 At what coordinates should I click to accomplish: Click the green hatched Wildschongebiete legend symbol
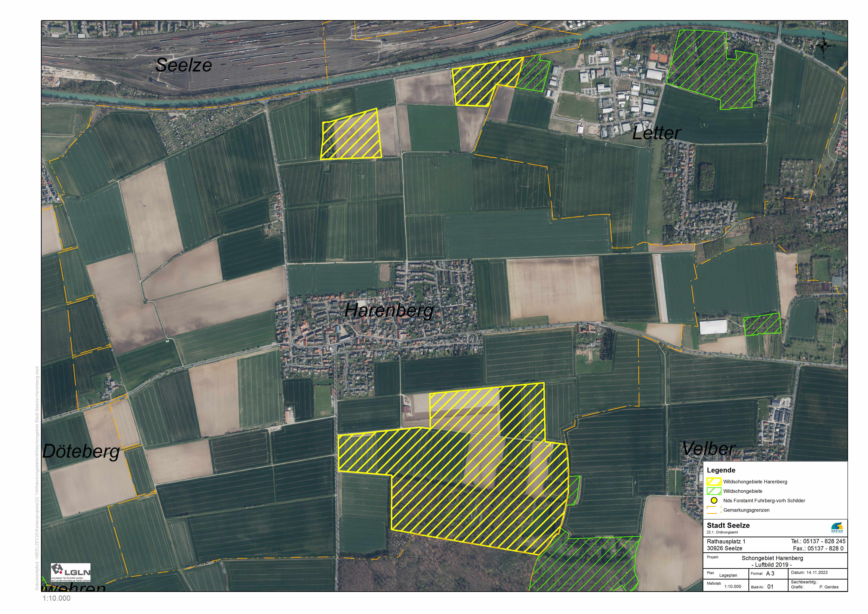(714, 491)
